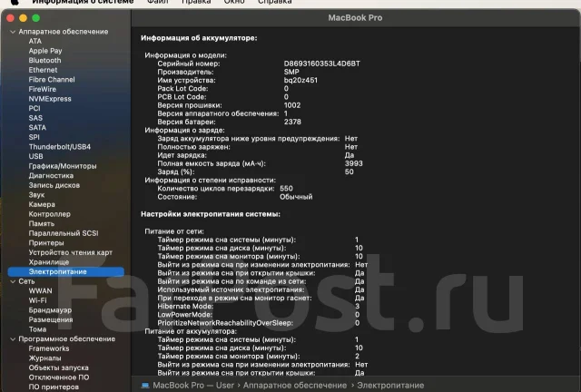The height and width of the screenshot is (392, 581).
Task: Select Отключенное ПО in the sidebar
Action: click(59, 377)
